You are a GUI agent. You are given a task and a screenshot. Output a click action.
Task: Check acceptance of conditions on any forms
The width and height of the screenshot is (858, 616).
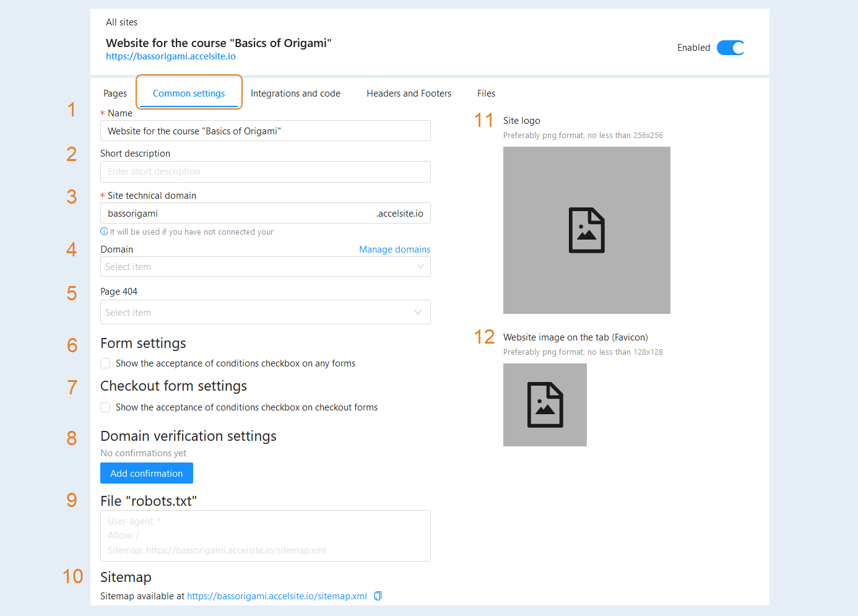(x=106, y=363)
